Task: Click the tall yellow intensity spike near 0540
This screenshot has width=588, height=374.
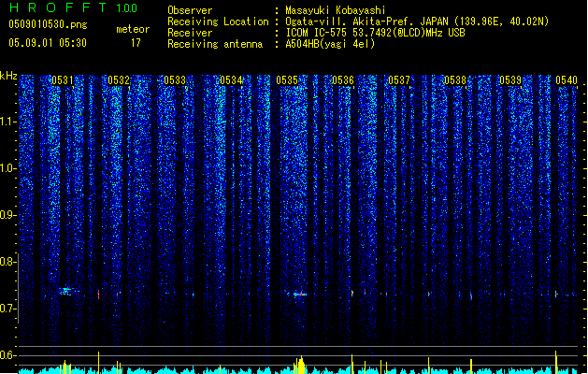Action: [x=556, y=362]
